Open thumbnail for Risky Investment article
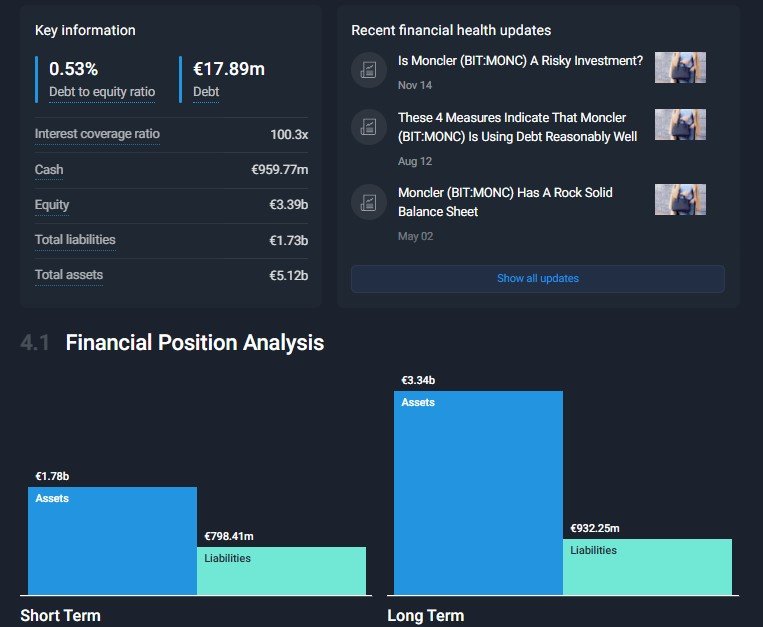This screenshot has width=763, height=627. tap(680, 68)
